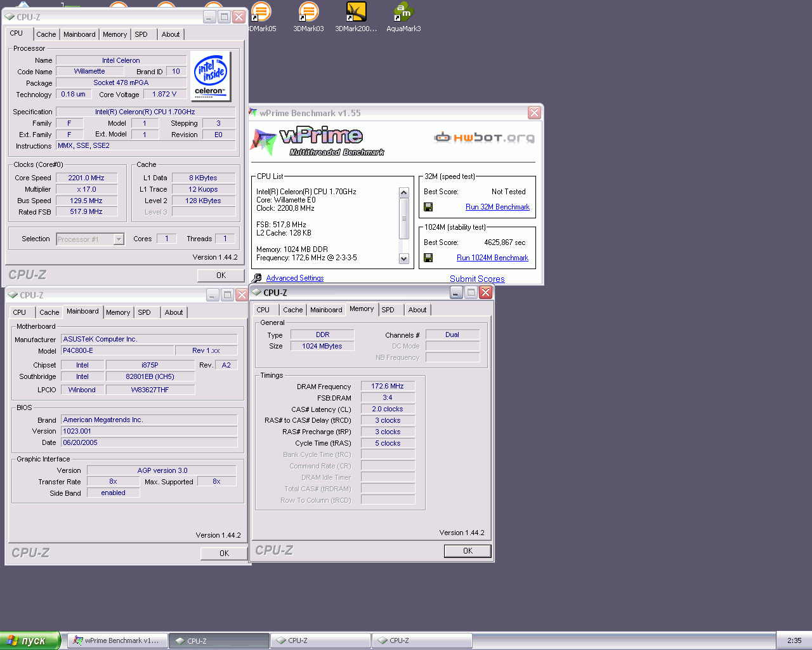The width and height of the screenshot is (812, 650).
Task: Switch to SPD tab in top CPU-Z window
Action: [x=141, y=34]
